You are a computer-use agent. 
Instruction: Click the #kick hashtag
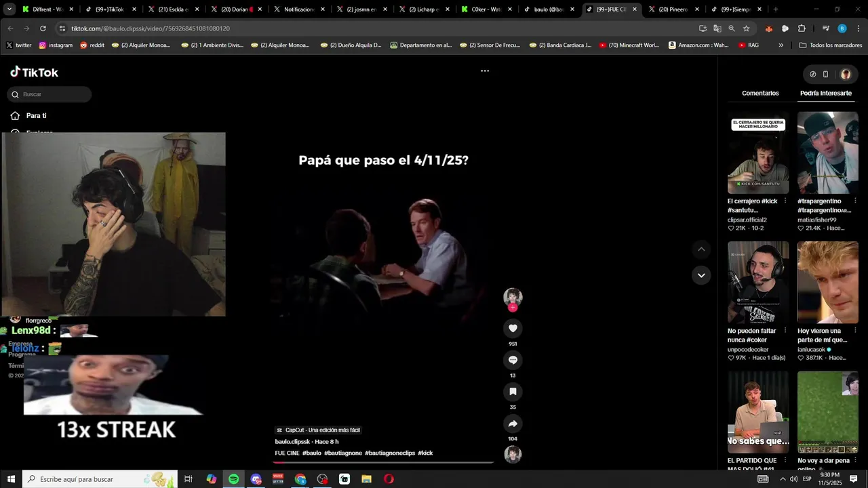425,453
